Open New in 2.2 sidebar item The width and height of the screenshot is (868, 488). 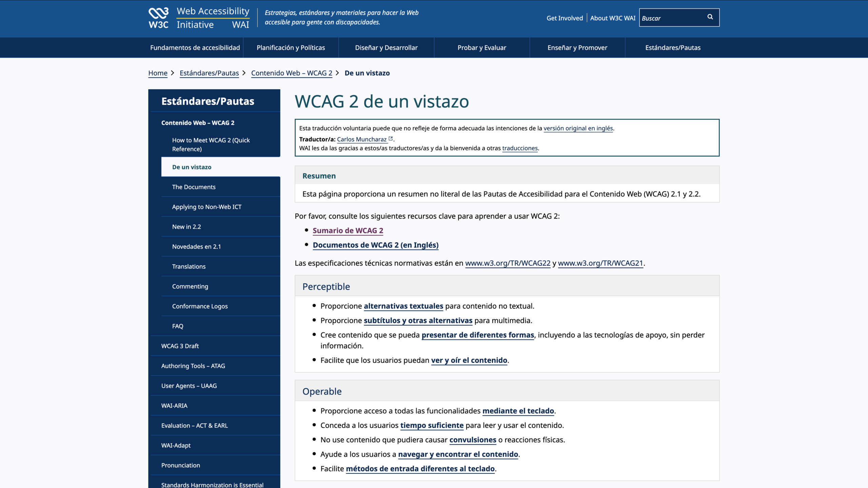pyautogui.click(x=221, y=227)
